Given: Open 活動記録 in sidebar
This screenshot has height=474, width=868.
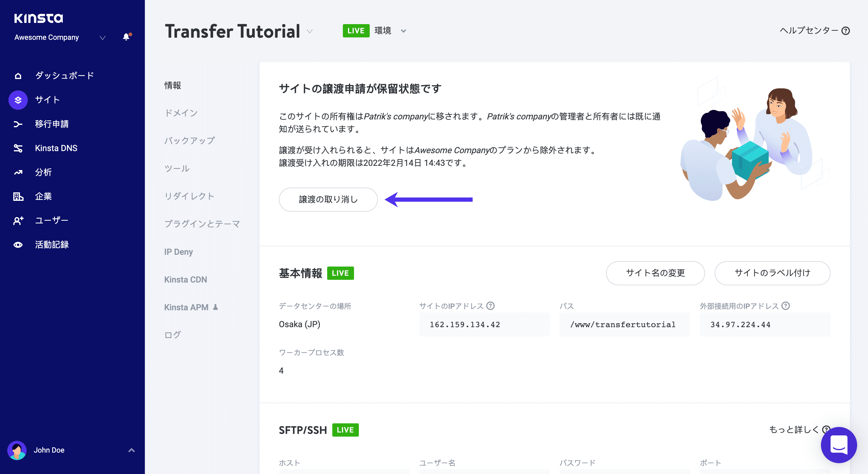Looking at the screenshot, I should point(52,245).
